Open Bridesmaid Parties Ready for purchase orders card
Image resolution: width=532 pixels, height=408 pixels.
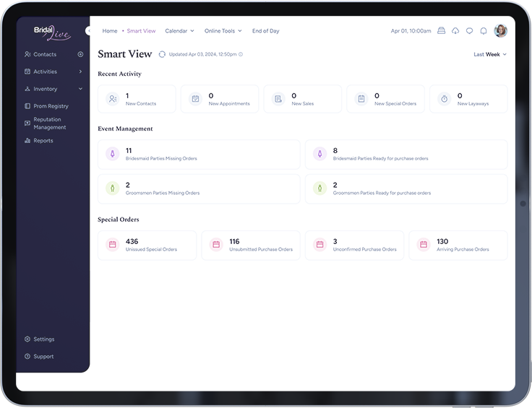pyautogui.click(x=406, y=155)
